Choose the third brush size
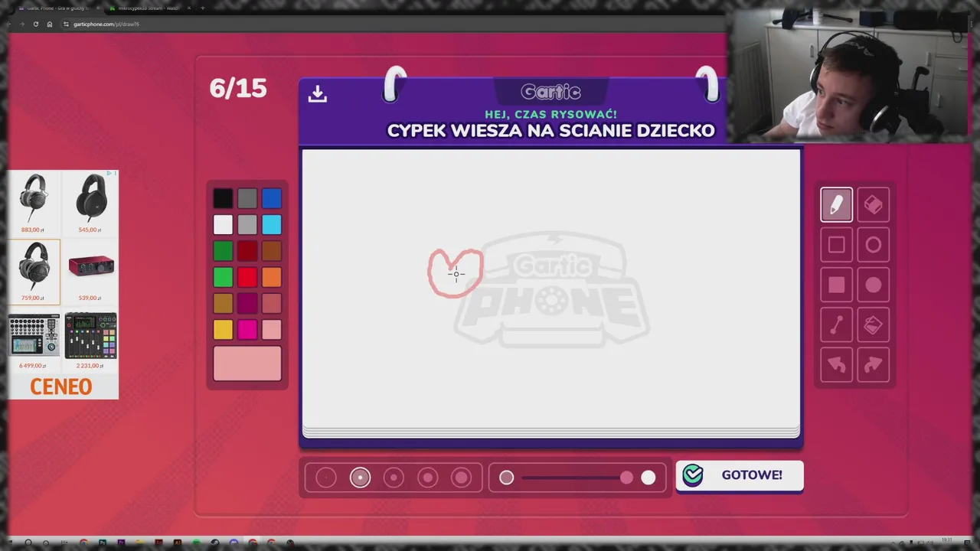Screen dimensions: 980x551 tap(394, 478)
